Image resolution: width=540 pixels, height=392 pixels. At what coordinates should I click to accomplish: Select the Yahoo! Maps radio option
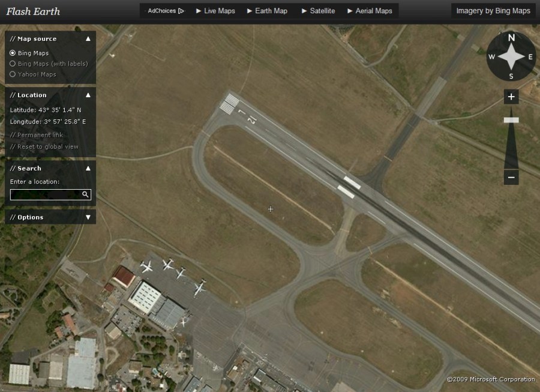click(x=13, y=74)
